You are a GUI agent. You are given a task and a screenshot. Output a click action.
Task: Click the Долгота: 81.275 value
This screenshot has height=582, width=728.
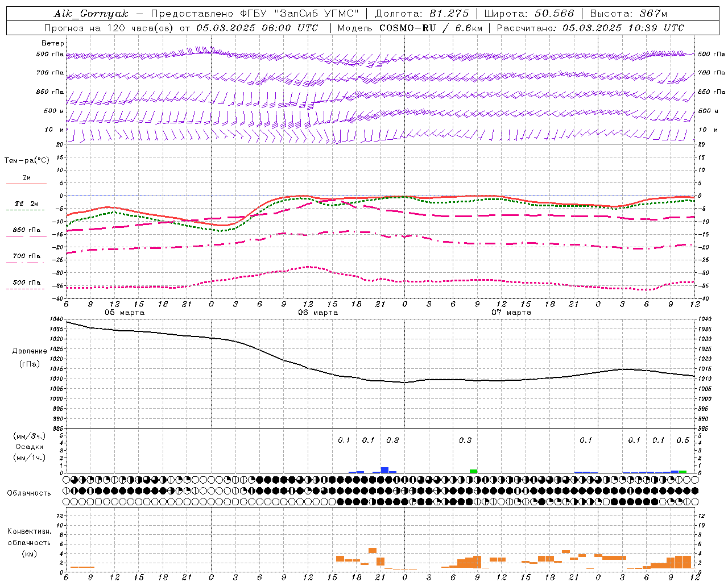pos(422,14)
